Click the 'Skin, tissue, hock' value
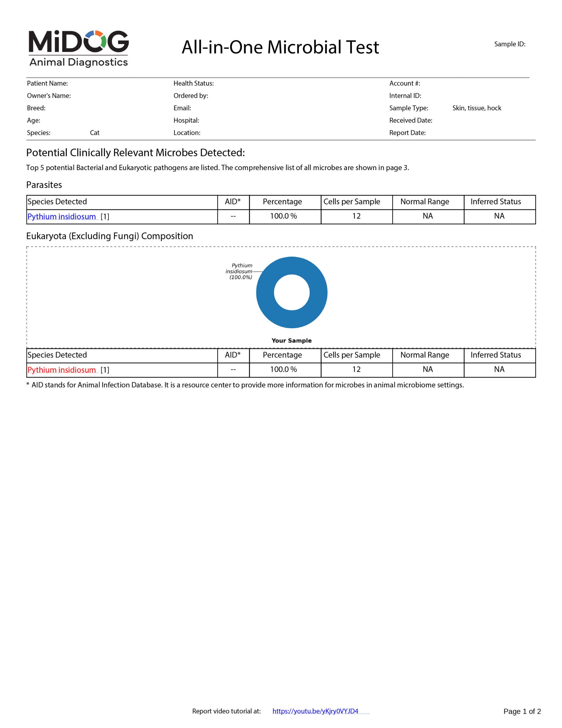Viewport: 562px width, 728px height. (x=477, y=108)
